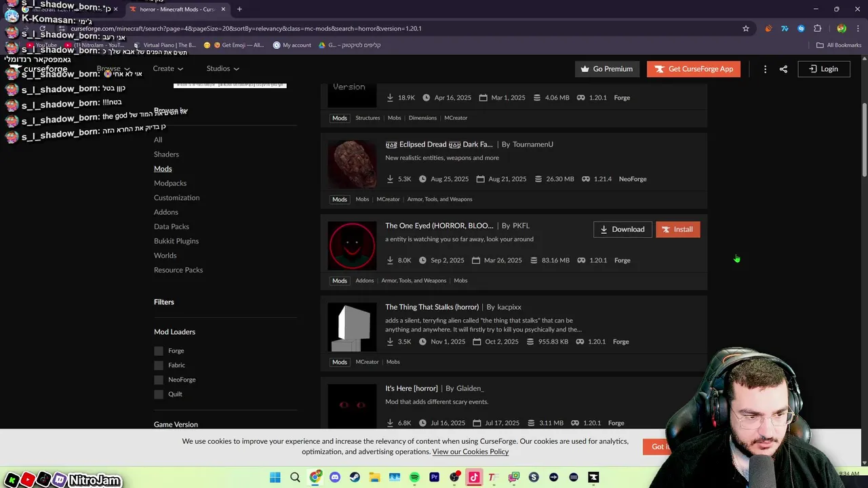Open CurseForge share icon
The image size is (868, 488).
(783, 68)
